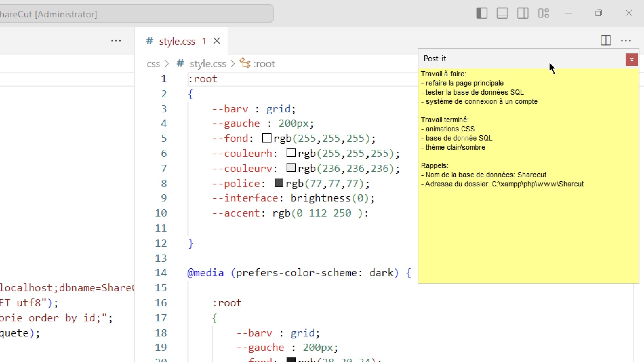Close the Post-it note window
This screenshot has height=362, width=644.
632,60
